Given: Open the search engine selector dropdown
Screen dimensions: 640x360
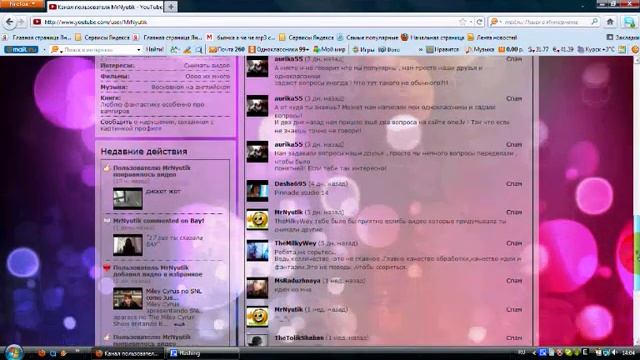Looking at the screenshot, I should coord(496,22).
